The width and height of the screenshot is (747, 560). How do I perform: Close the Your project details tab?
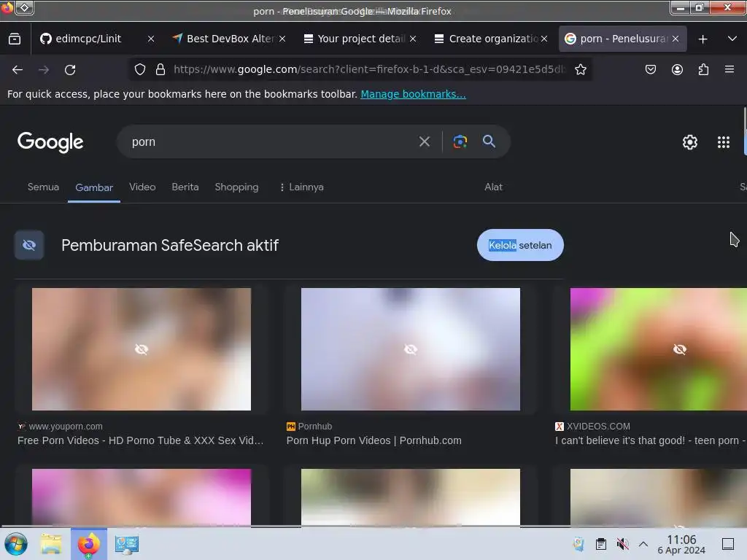pyautogui.click(x=413, y=39)
